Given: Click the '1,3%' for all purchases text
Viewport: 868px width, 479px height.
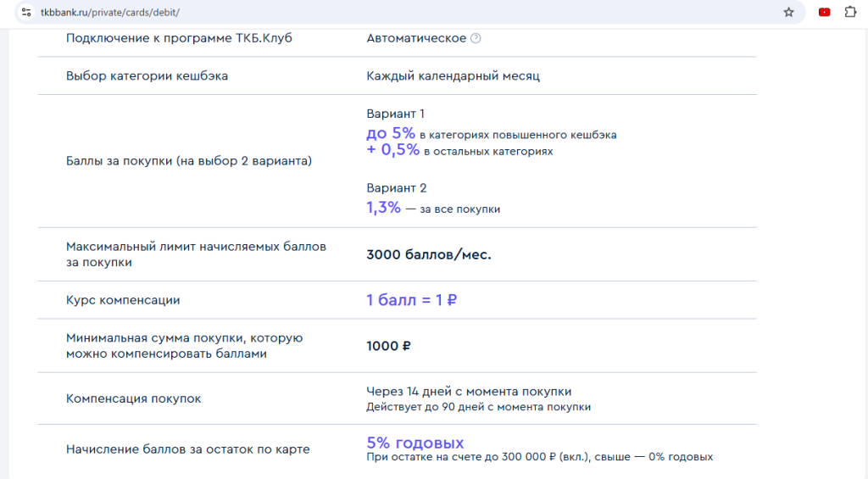Looking at the screenshot, I should [x=383, y=208].
